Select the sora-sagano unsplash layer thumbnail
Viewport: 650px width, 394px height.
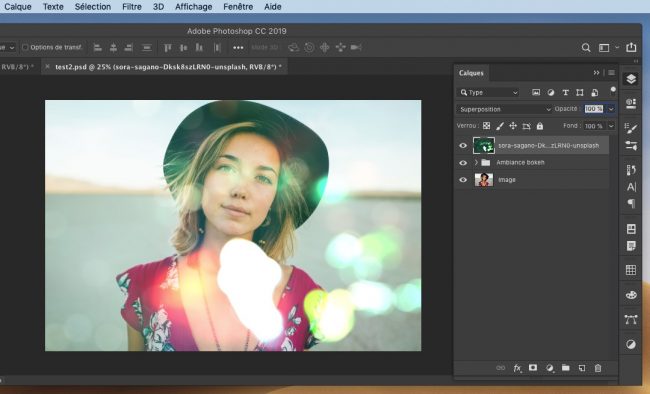[484, 146]
